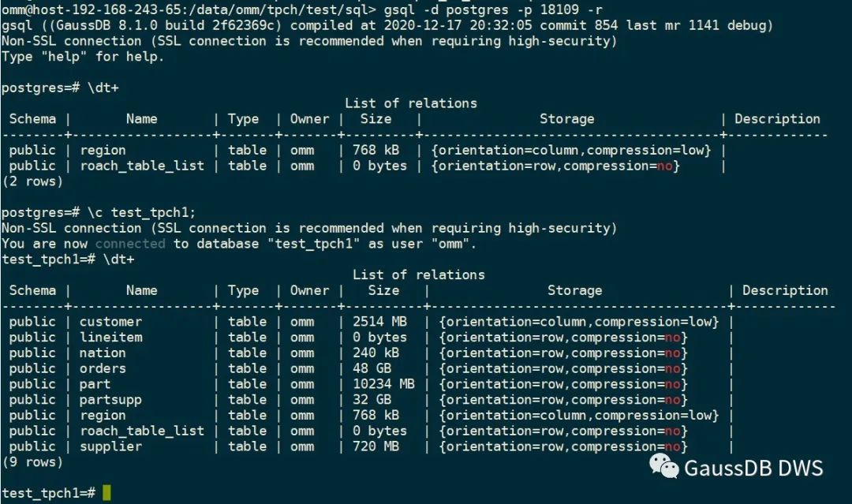Click "orders" in second relations list
Screen dimensions: 852x504
click(x=103, y=368)
